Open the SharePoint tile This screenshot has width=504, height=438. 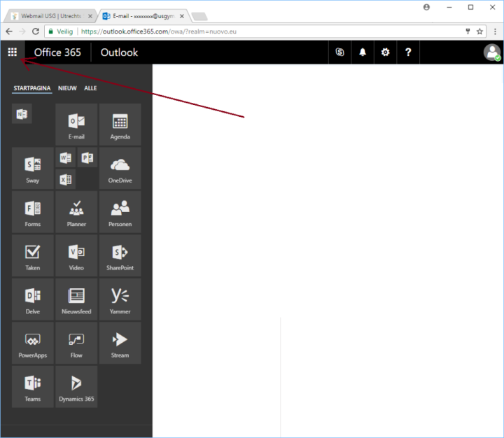tap(120, 256)
